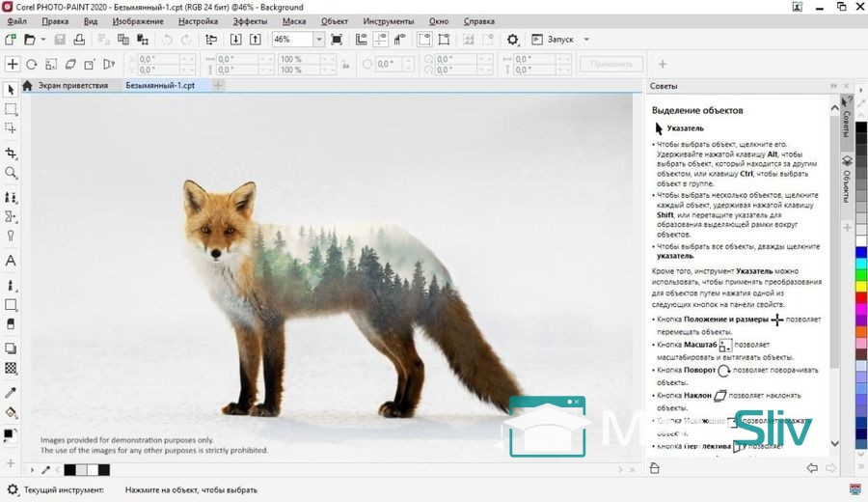This screenshot has width=868, height=502.
Task: Activate the Rectangle mask tool
Action: (x=11, y=109)
